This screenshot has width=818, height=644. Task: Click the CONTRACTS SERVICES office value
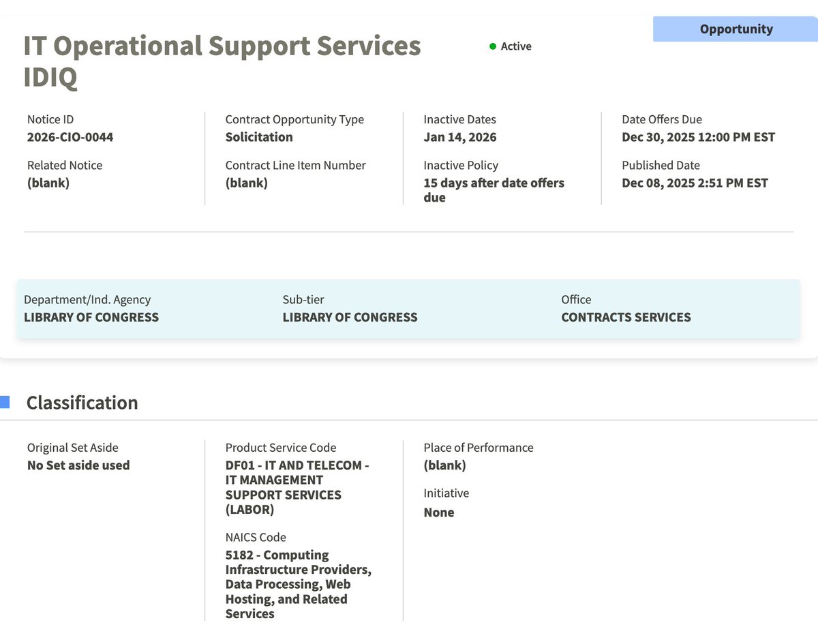tap(626, 317)
